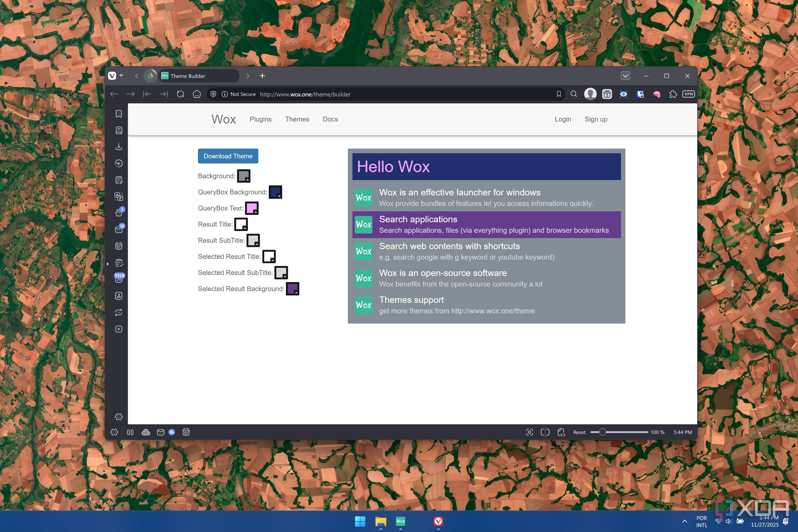
Task: Open the Feeds panel showing 9128
Action: pos(119,278)
